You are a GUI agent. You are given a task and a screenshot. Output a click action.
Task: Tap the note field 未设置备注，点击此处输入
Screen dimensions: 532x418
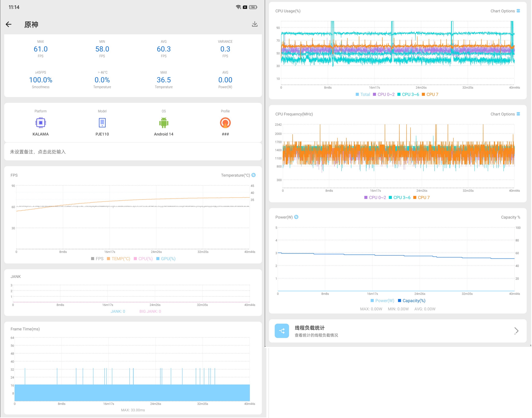point(133,152)
